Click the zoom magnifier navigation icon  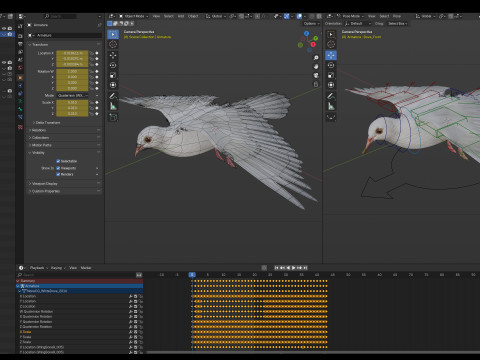coord(316,58)
